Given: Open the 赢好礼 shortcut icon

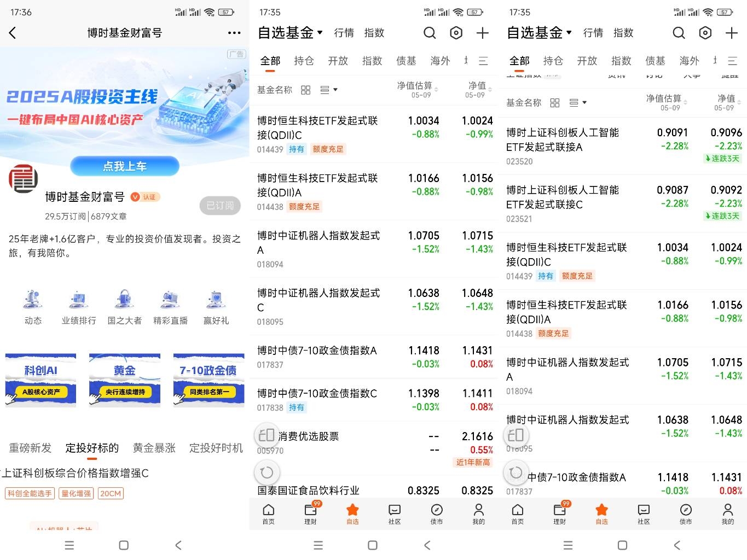Looking at the screenshot, I should pos(216,308).
